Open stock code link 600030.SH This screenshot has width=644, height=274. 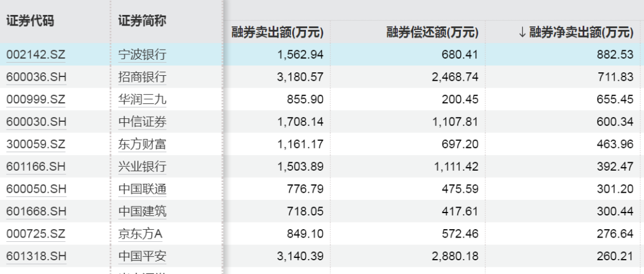click(36, 122)
